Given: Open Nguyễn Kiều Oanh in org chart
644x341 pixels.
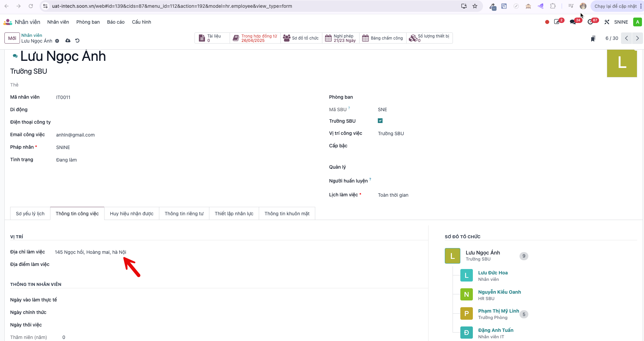Looking at the screenshot, I should click(x=499, y=292).
